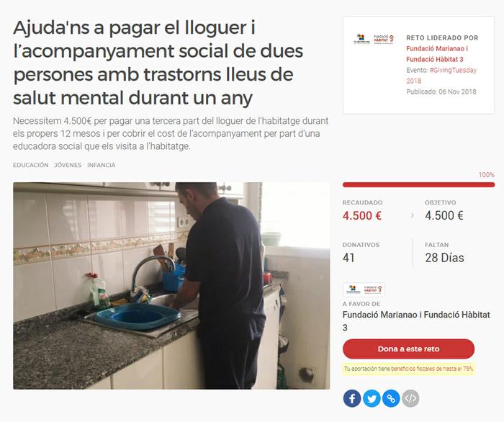Click the campaign title heading

[158, 63]
